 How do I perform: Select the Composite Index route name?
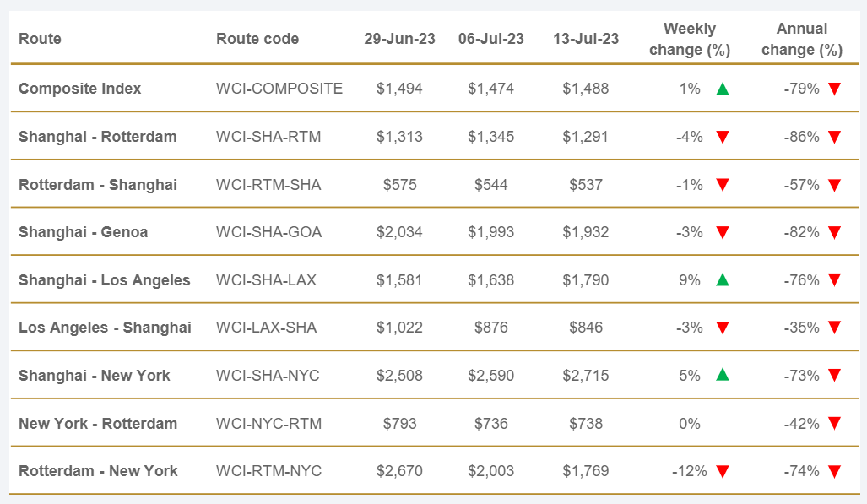point(80,89)
